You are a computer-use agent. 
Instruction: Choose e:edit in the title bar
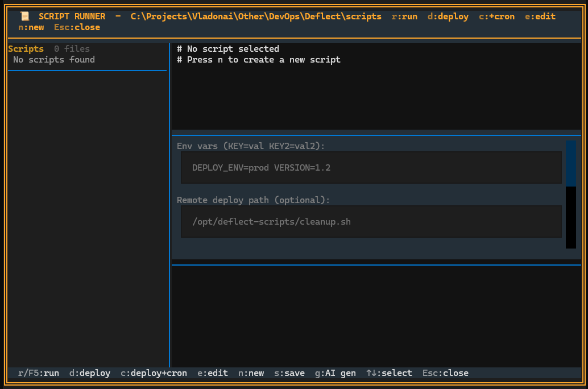[x=540, y=16]
